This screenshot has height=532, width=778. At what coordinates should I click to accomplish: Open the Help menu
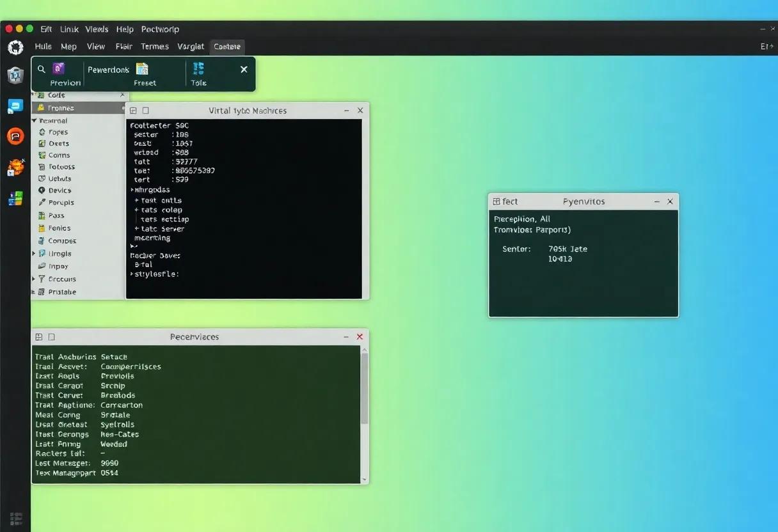[125, 29]
